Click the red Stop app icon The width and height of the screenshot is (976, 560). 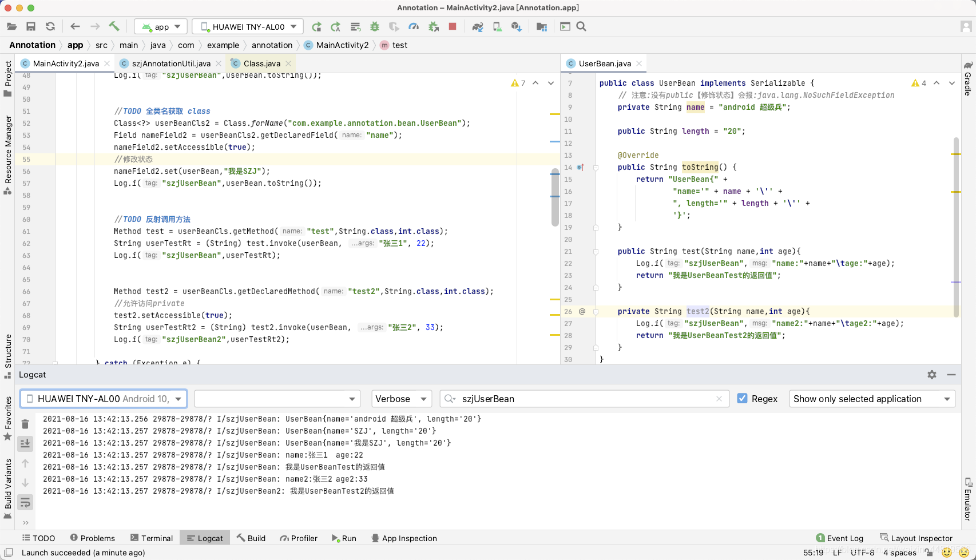[453, 26]
